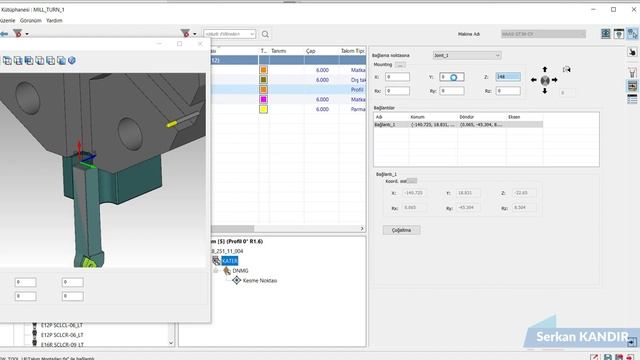Select E12P SCLCR-06_LT in library list
This screenshot has width=640, height=360.
(62, 335)
